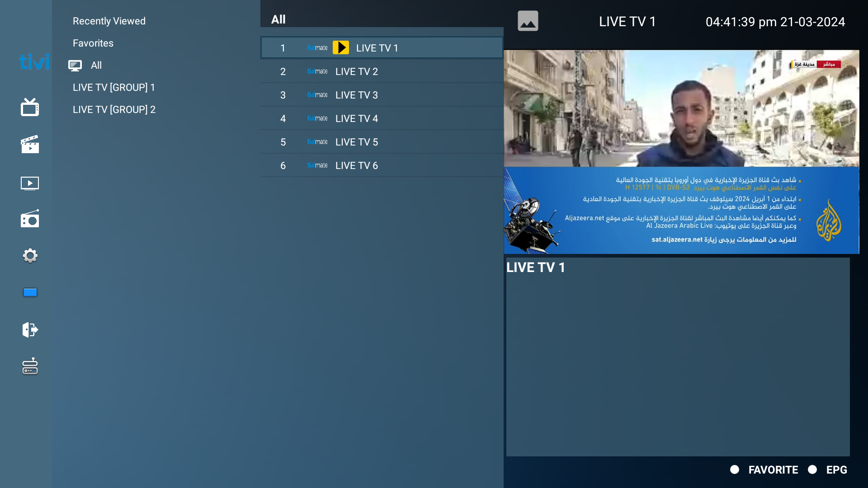Viewport: 868px width, 488px height.
Task: Open the Series play-screen icon
Action: pyautogui.click(x=30, y=183)
